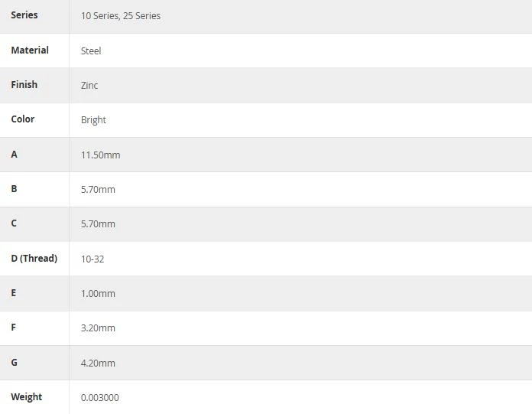Image resolution: width=532 pixels, height=414 pixels.
Task: Click the Series row label
Action: 24,15
